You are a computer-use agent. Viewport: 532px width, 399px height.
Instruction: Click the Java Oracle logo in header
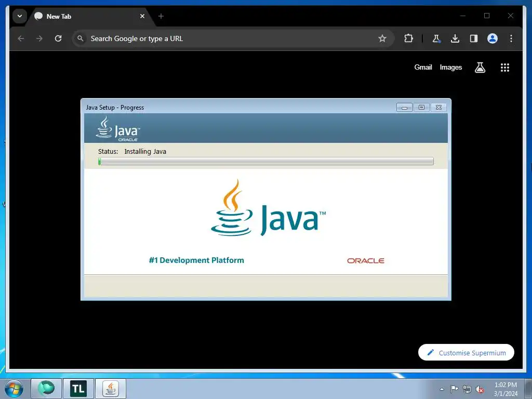pos(118,129)
